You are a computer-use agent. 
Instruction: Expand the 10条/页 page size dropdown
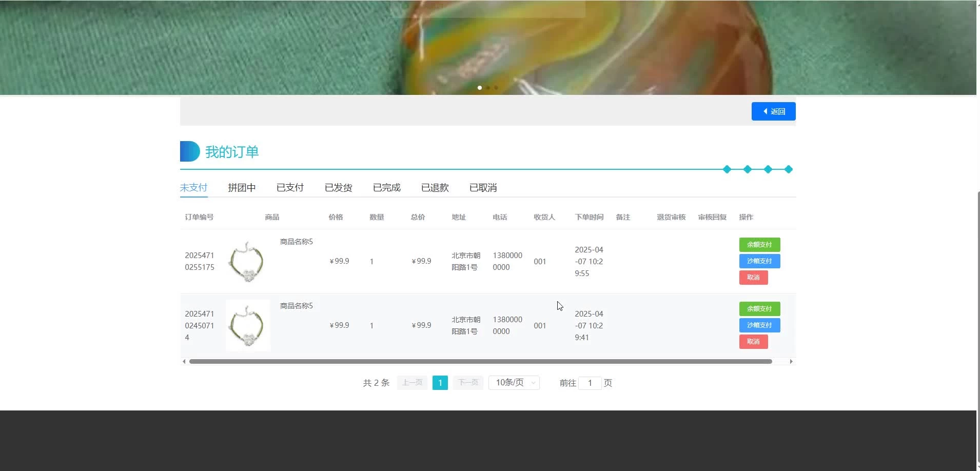[514, 383]
